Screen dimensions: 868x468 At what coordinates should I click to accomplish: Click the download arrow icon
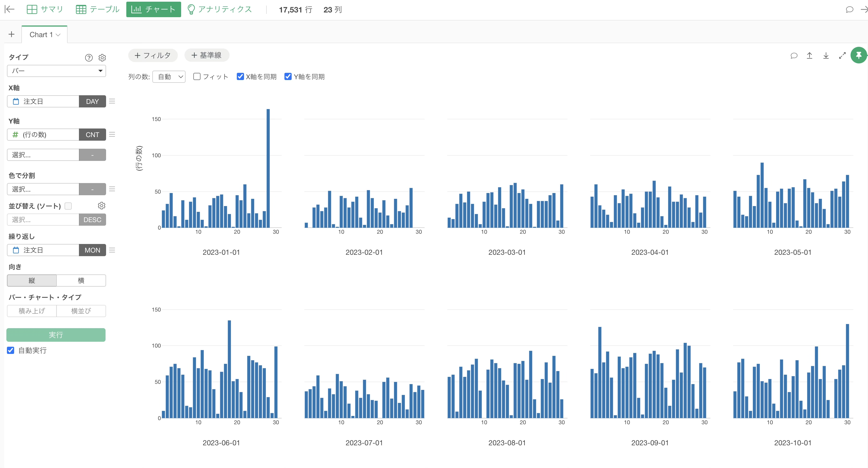826,56
